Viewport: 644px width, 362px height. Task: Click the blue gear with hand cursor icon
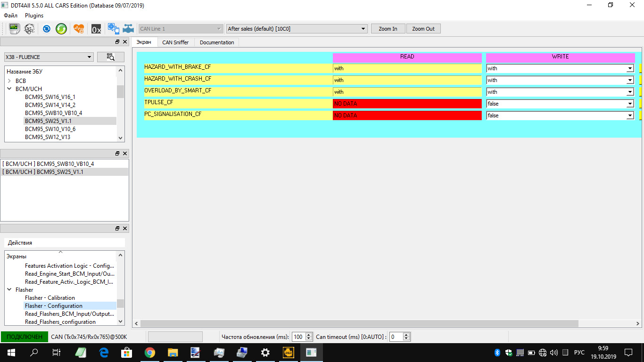point(113,29)
